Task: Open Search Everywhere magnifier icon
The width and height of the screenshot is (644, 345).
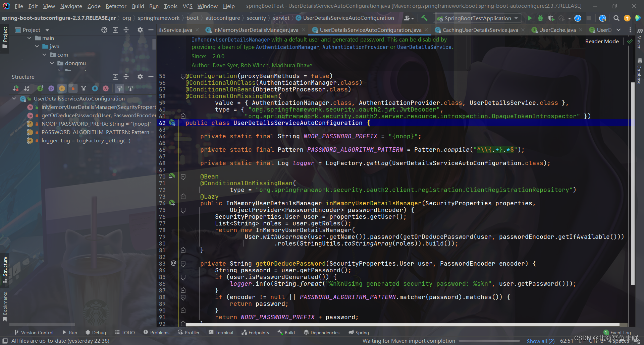Action: [x=616, y=18]
